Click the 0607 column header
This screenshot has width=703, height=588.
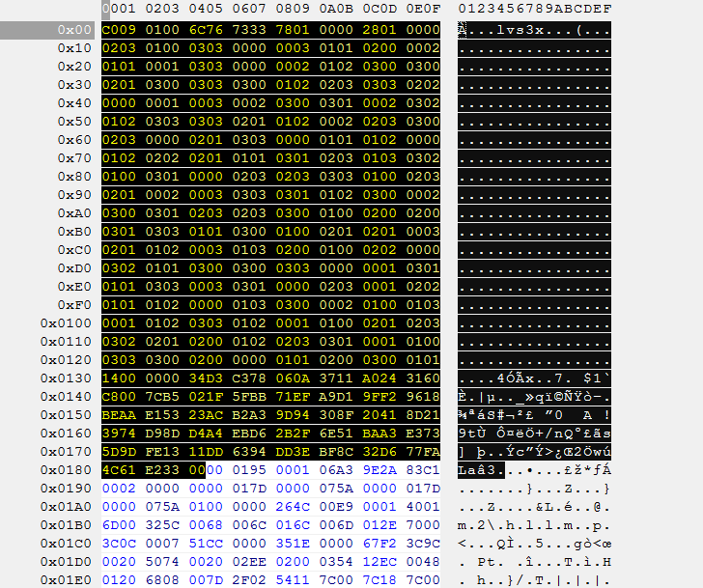[x=249, y=9]
